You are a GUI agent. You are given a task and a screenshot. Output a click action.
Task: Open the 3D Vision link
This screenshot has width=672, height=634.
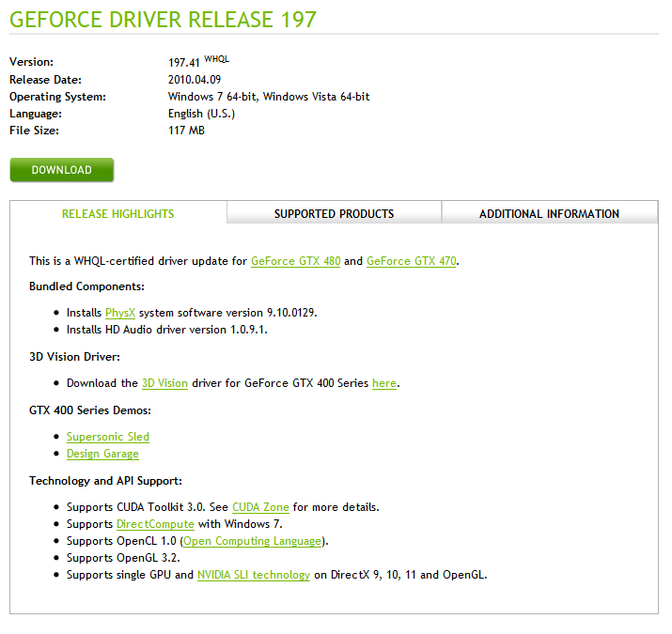(x=165, y=383)
